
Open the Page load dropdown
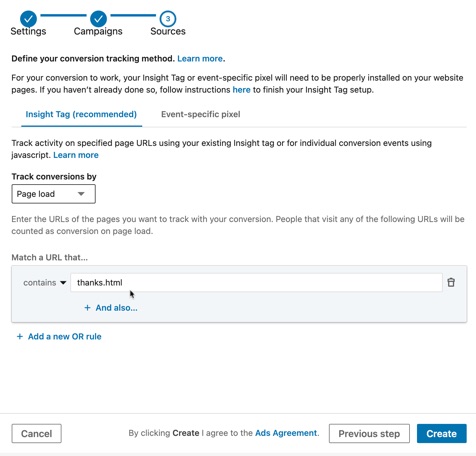53,194
